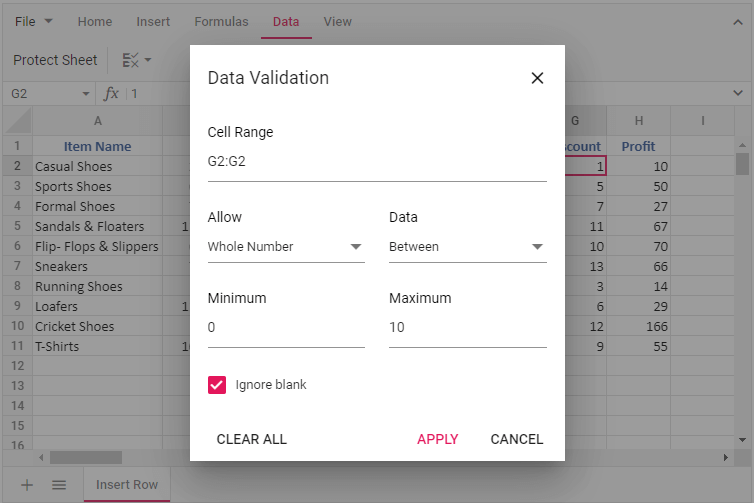The image size is (754, 503).
Task: Click the Minimum value field
Action: point(286,328)
